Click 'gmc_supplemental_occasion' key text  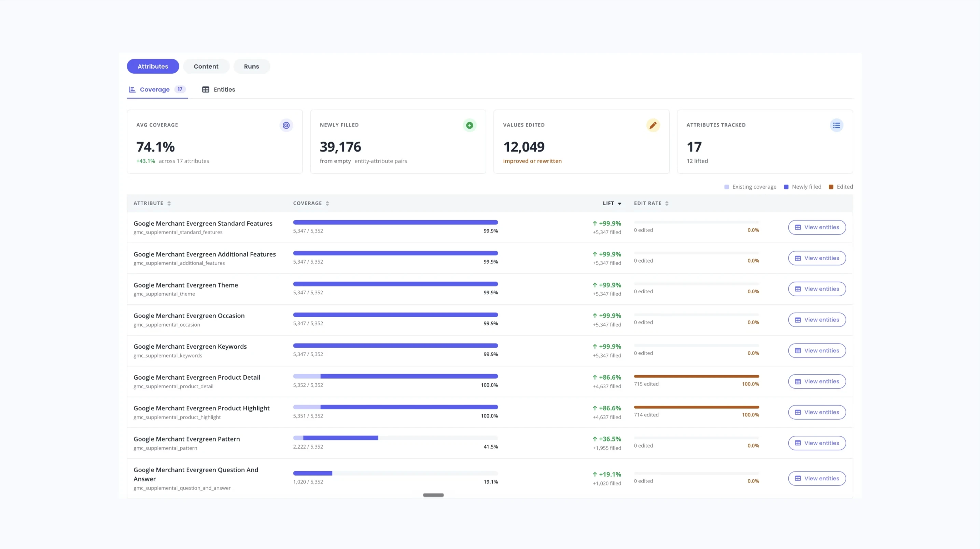[167, 325]
